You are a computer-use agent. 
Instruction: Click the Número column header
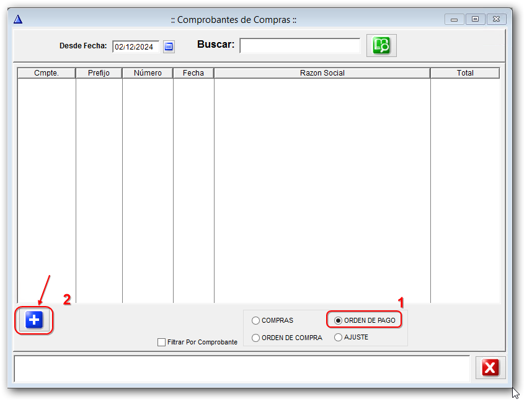click(148, 73)
